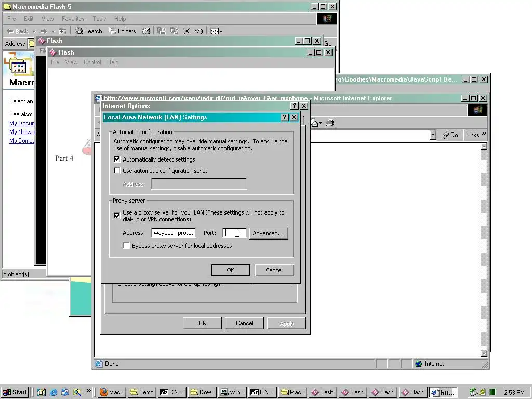Click the Undo icon in Explorer toolbar
Image resolution: width=532 pixels, height=399 pixels.
(x=199, y=31)
